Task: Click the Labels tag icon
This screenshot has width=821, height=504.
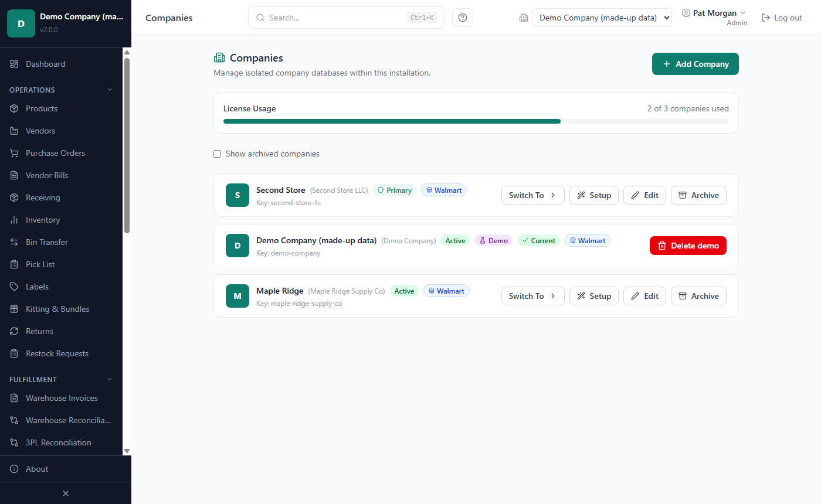Action: 14,287
